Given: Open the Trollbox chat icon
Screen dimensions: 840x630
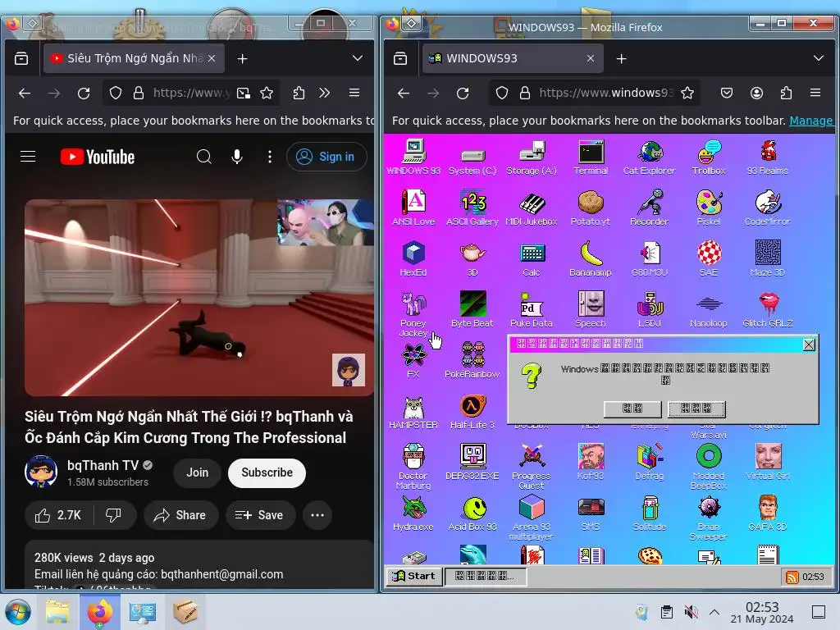Looking at the screenshot, I should [x=708, y=158].
